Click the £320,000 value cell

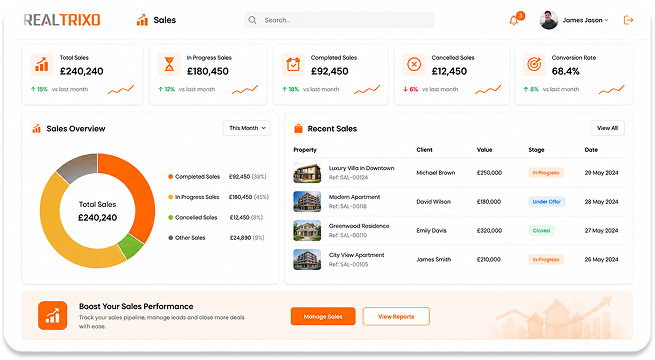[x=489, y=231]
